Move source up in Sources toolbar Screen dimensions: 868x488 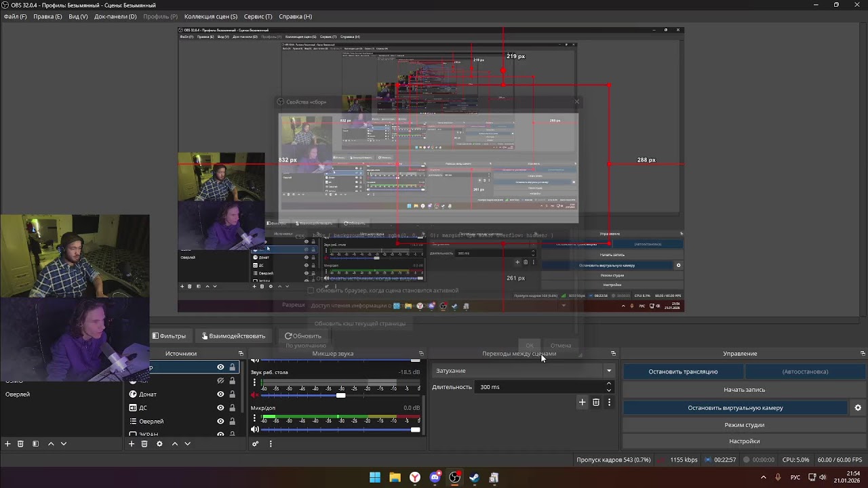pyautogui.click(x=174, y=444)
